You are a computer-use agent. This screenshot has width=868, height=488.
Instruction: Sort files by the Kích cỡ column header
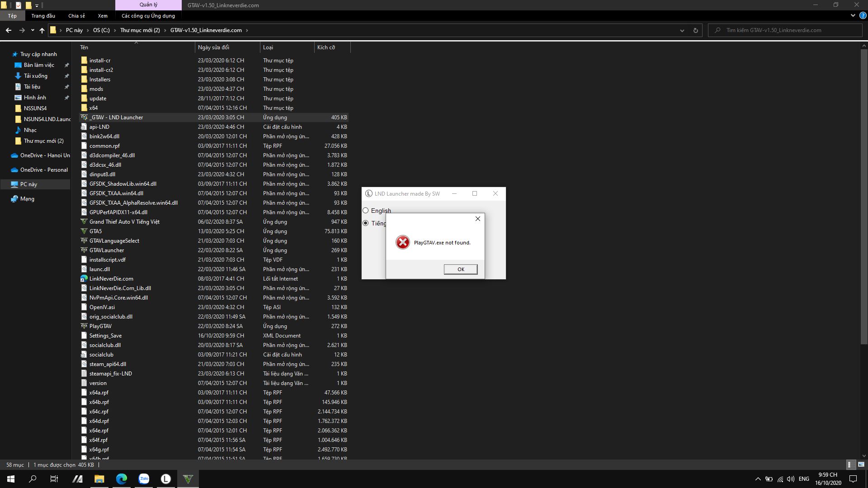326,47
